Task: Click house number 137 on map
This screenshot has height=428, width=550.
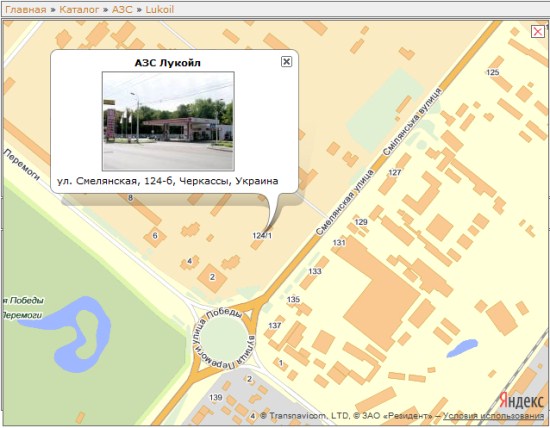Action: point(275,325)
